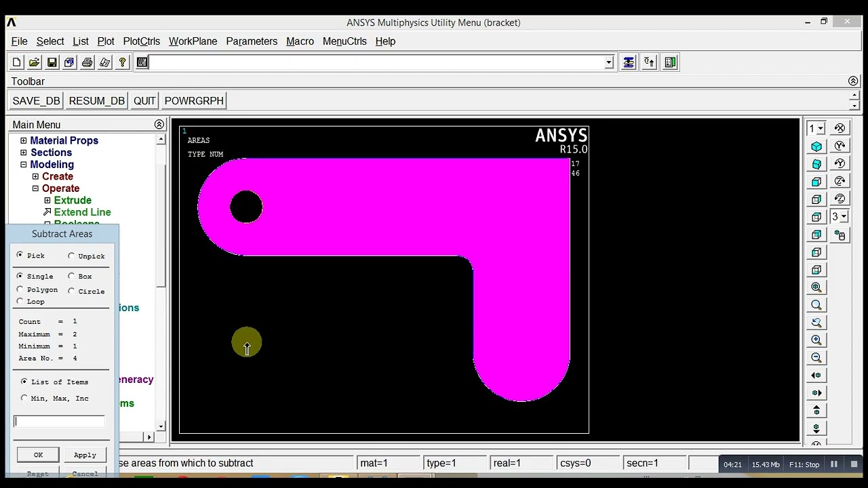Pan the model left with the left-arrow cube icon
The height and width of the screenshot is (488, 868).
[x=816, y=375]
